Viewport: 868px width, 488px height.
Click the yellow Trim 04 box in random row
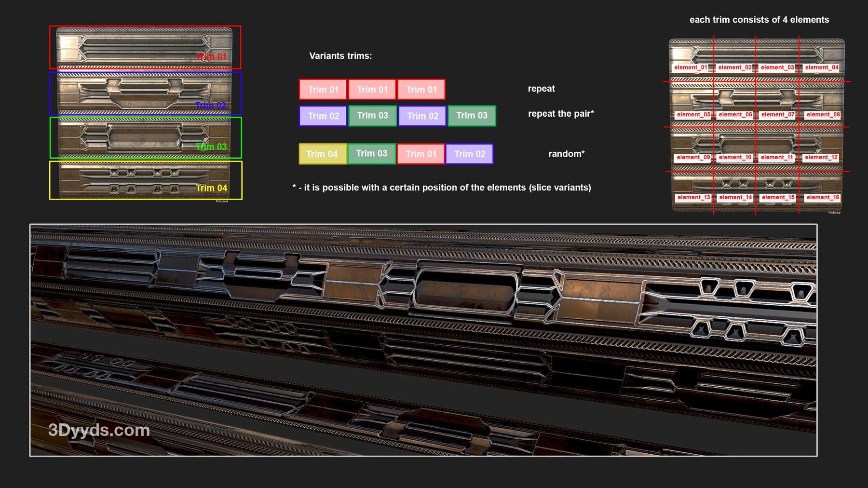click(x=323, y=154)
